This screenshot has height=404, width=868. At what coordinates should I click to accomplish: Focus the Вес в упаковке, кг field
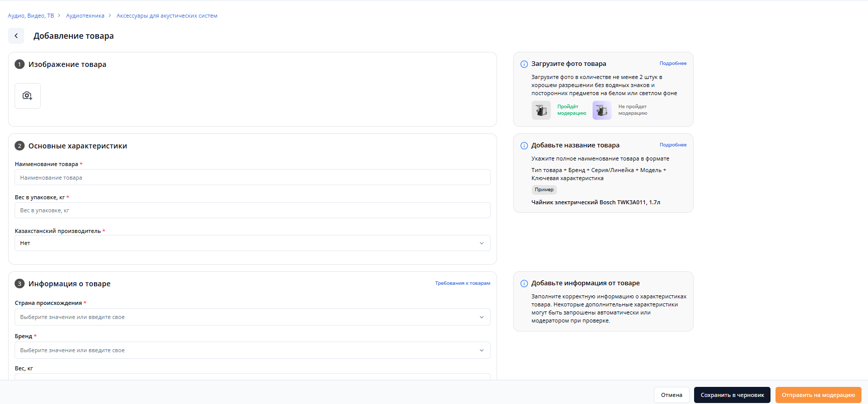[252, 210]
